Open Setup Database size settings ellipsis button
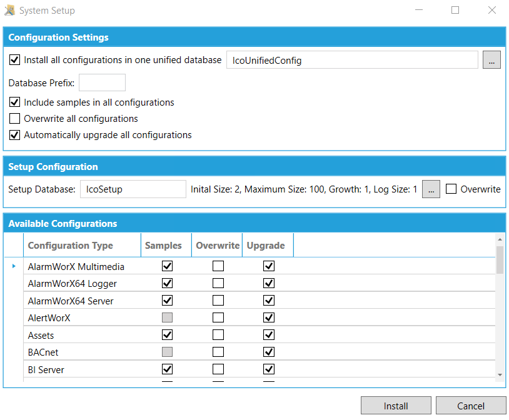 tap(431, 189)
